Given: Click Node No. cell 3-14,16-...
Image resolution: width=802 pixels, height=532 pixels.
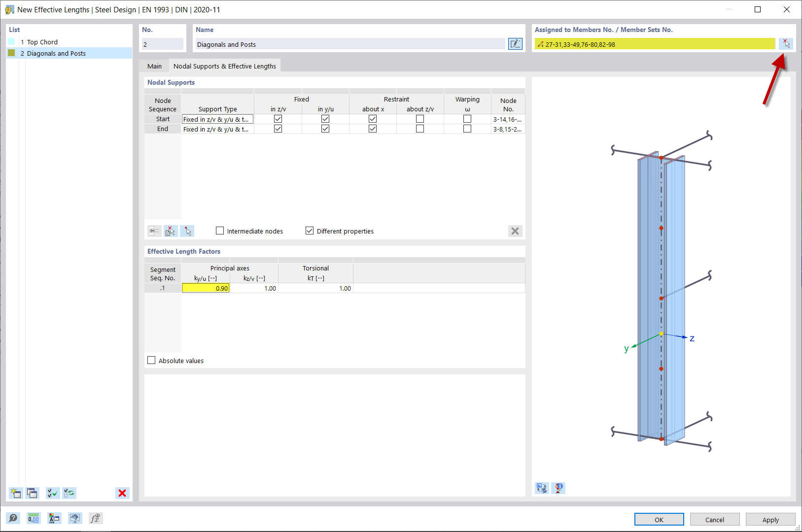Looking at the screenshot, I should coord(508,119).
